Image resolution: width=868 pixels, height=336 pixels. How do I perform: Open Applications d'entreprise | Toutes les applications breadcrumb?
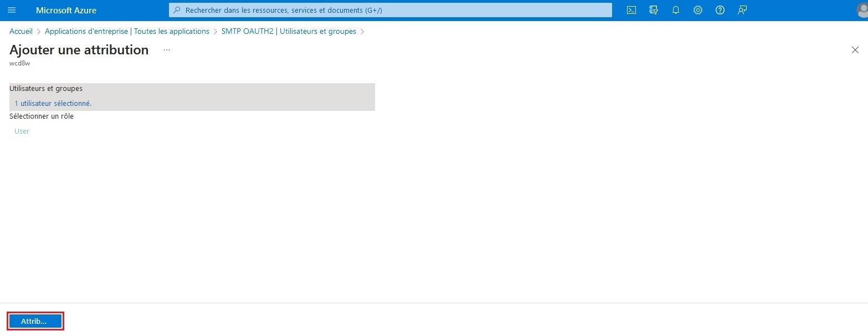click(127, 32)
